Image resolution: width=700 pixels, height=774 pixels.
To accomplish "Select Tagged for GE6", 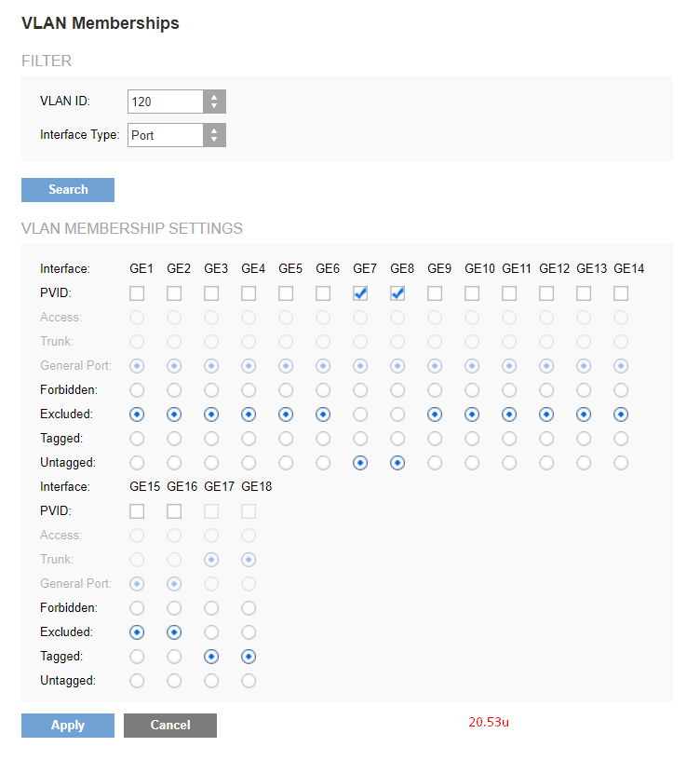I will (323, 439).
